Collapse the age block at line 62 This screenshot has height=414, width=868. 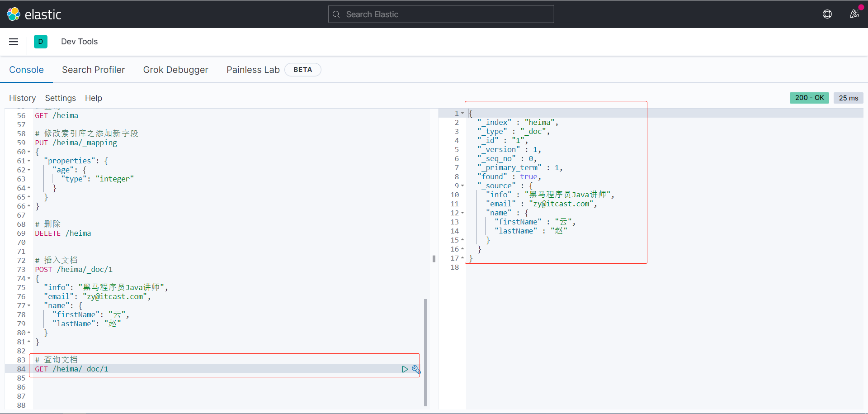29,170
